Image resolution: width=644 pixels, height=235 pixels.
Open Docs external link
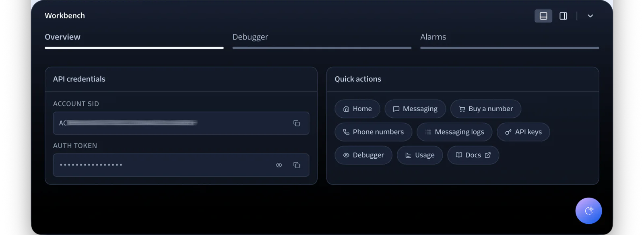pyautogui.click(x=473, y=155)
